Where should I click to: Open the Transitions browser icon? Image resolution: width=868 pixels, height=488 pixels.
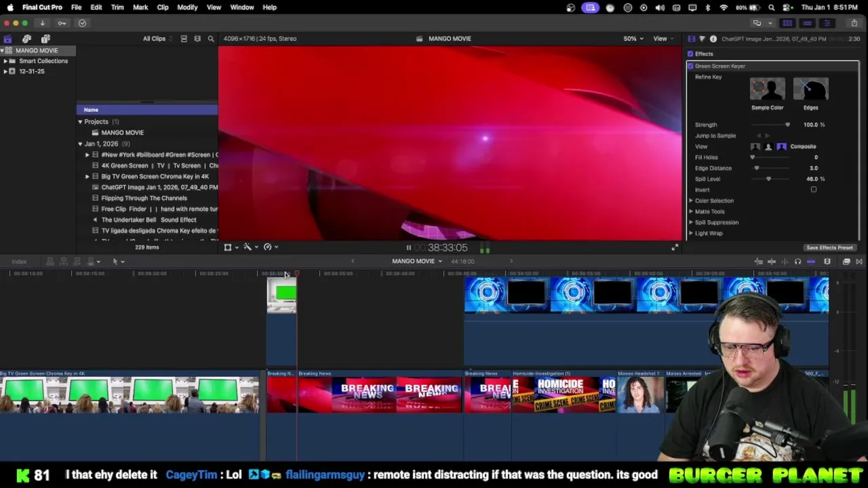859,262
